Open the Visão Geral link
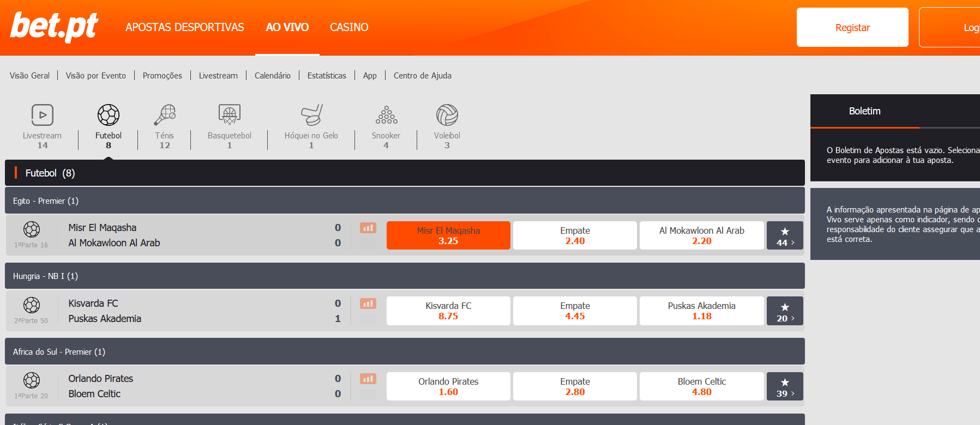 [x=29, y=76]
